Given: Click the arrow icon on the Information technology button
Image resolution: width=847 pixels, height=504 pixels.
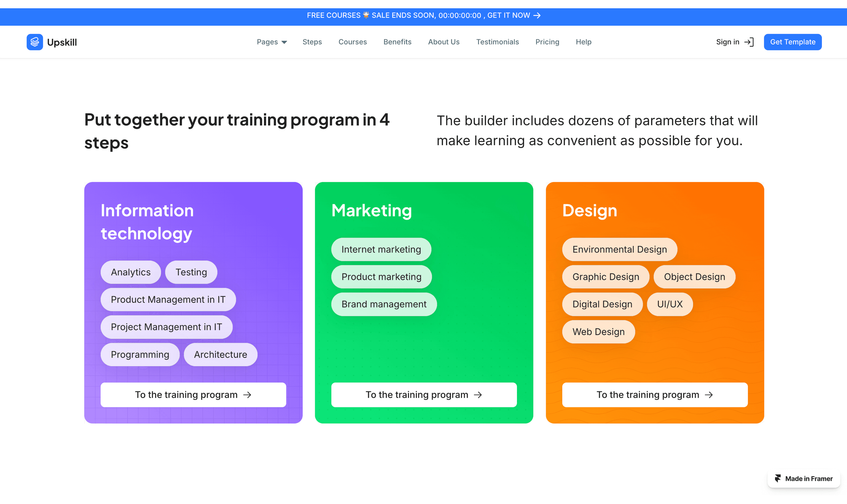Looking at the screenshot, I should pyautogui.click(x=247, y=395).
